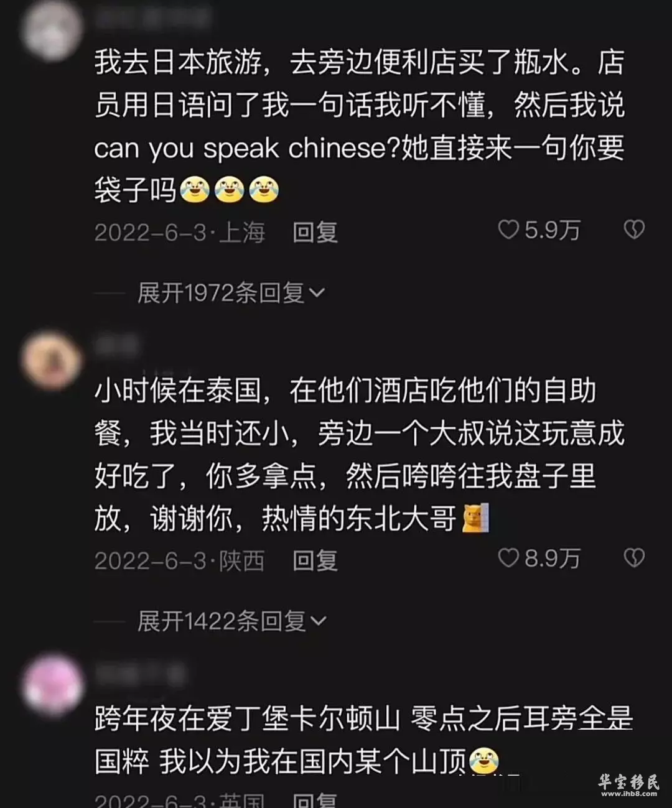The image size is (672, 808).
Task: Like the Thailand buffet comment
Action: tap(508, 558)
